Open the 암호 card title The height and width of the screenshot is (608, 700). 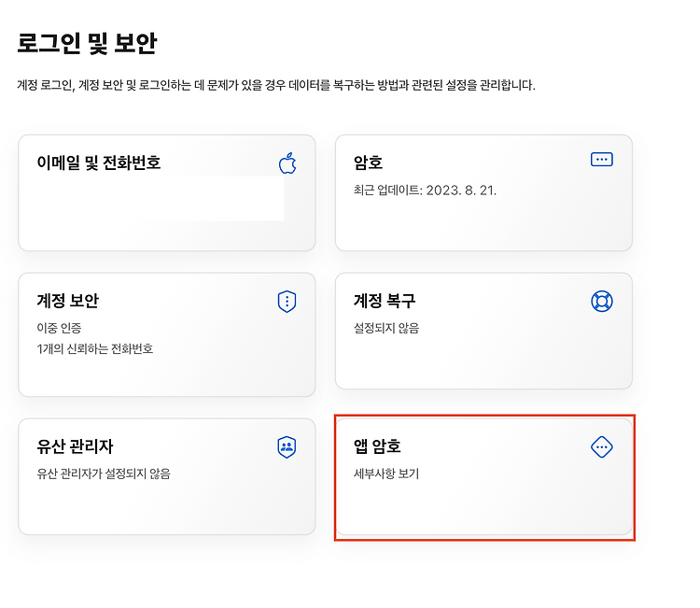point(369,163)
